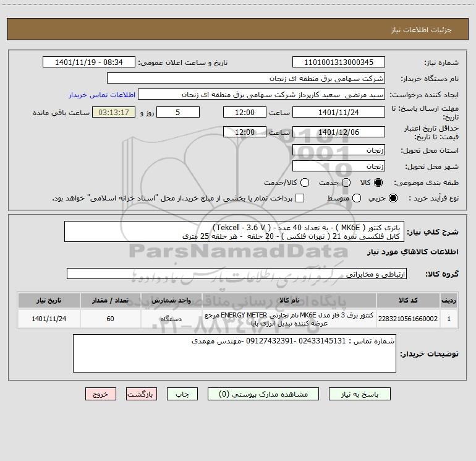Click the announcement date field 1401/11/19 - 08:34
Viewport: 476px width, 461px height.
[x=88, y=62]
